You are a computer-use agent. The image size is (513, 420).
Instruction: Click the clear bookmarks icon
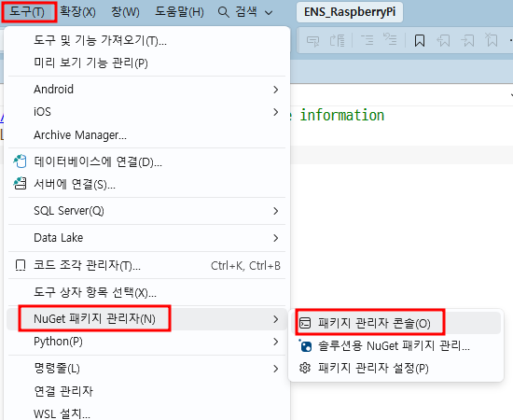tap(492, 40)
